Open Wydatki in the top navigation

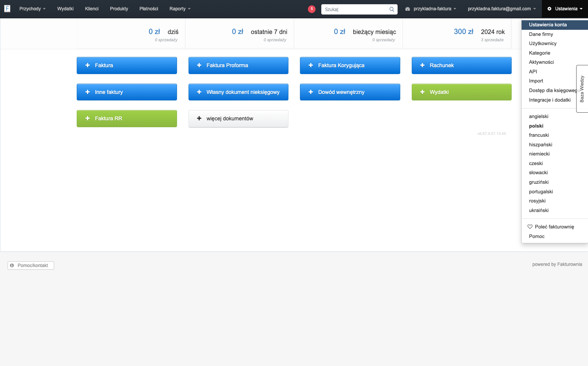(x=65, y=9)
